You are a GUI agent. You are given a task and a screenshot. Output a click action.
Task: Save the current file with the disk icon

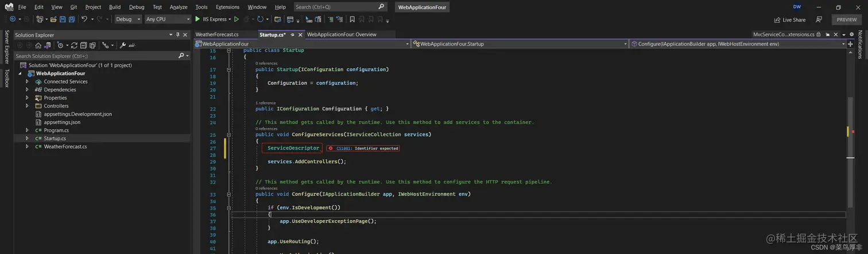click(x=63, y=19)
